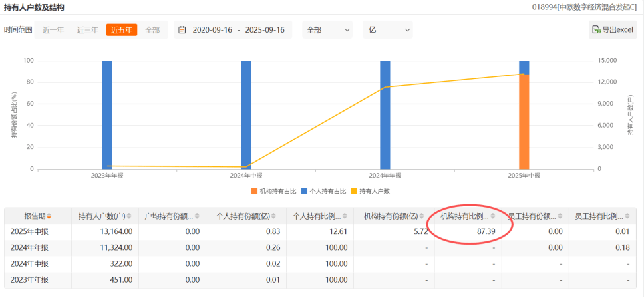
Task: Click the start date 2020-09-16 field
Action: tap(212, 30)
